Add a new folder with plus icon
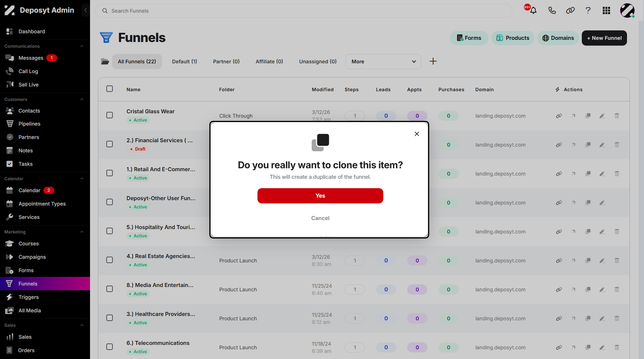Screen dimensions: 644x359 [x=433, y=62]
